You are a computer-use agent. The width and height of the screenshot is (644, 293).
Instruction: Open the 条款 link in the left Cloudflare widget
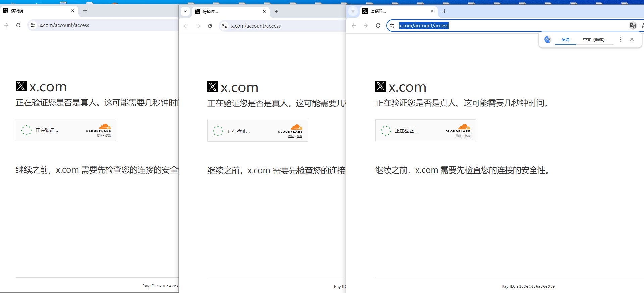[x=108, y=136]
